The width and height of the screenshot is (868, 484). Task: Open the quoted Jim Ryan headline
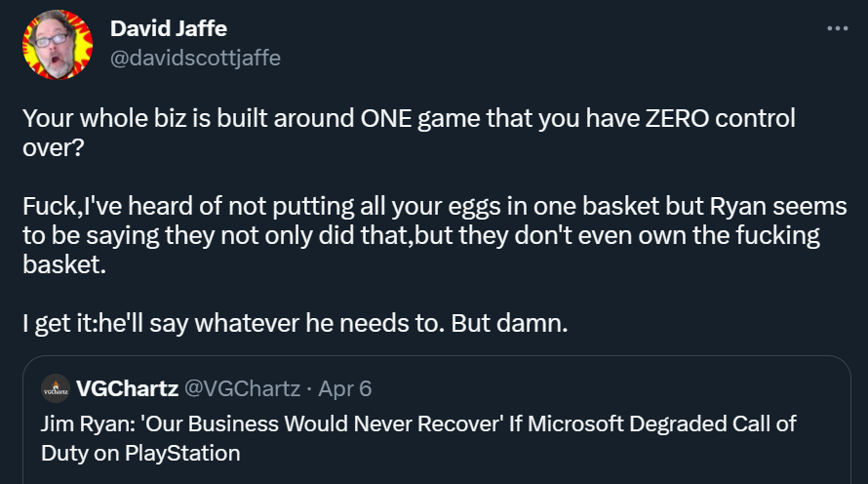coord(418,438)
